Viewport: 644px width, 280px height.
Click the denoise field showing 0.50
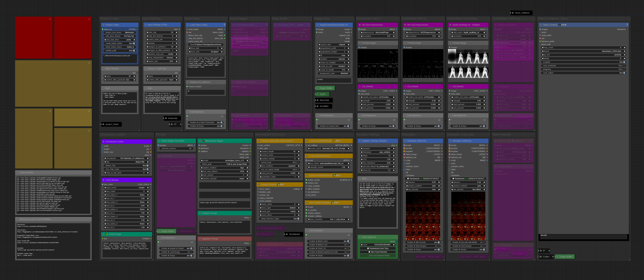pyautogui.click(x=423, y=182)
